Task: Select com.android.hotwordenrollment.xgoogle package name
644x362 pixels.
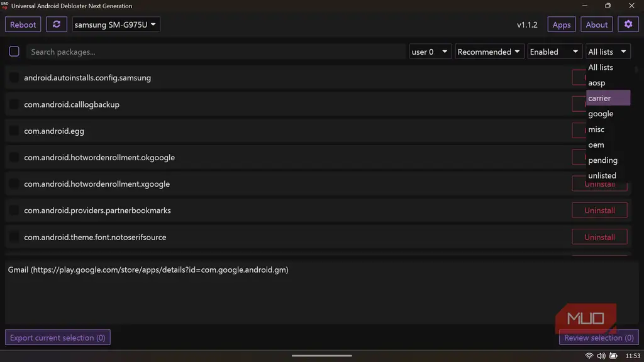Action: point(97,184)
